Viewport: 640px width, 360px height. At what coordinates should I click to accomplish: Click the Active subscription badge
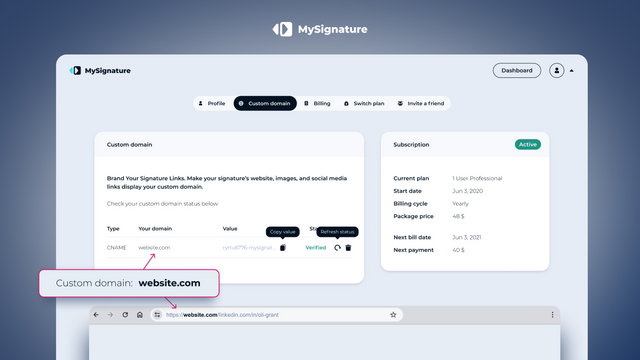coord(528,144)
